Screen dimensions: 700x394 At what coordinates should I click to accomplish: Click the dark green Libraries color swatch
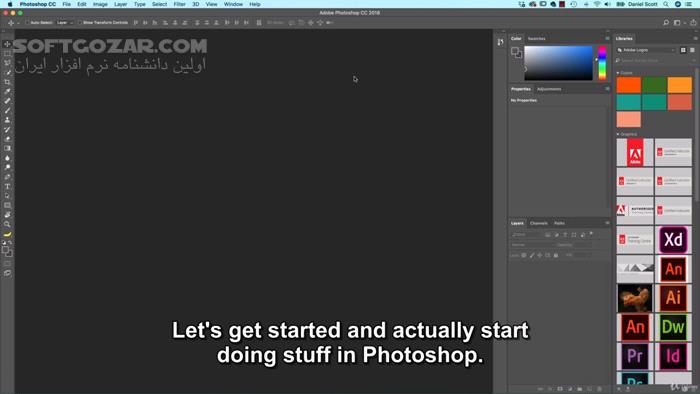tap(654, 85)
